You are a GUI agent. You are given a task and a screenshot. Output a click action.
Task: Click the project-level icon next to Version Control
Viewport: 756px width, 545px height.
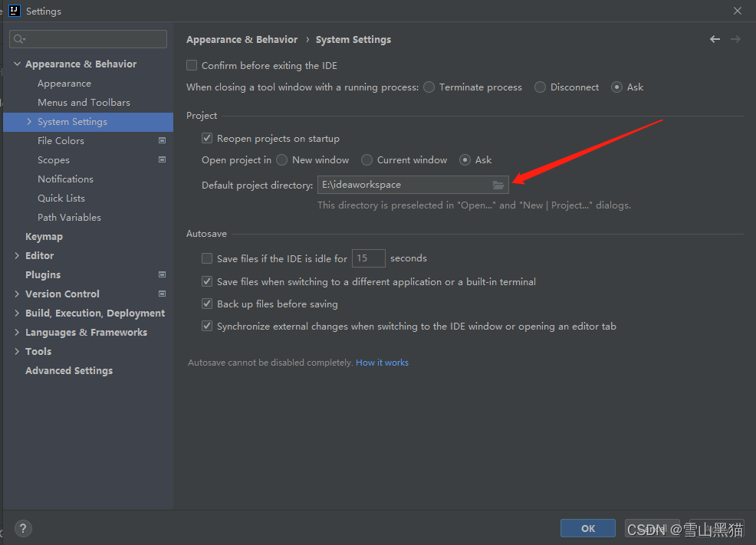(162, 294)
